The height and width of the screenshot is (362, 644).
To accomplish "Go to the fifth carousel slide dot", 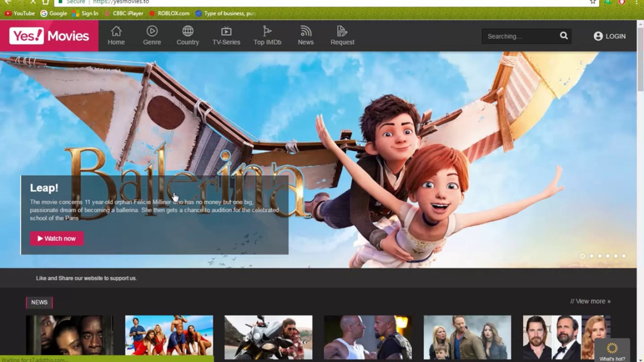I will point(616,256).
